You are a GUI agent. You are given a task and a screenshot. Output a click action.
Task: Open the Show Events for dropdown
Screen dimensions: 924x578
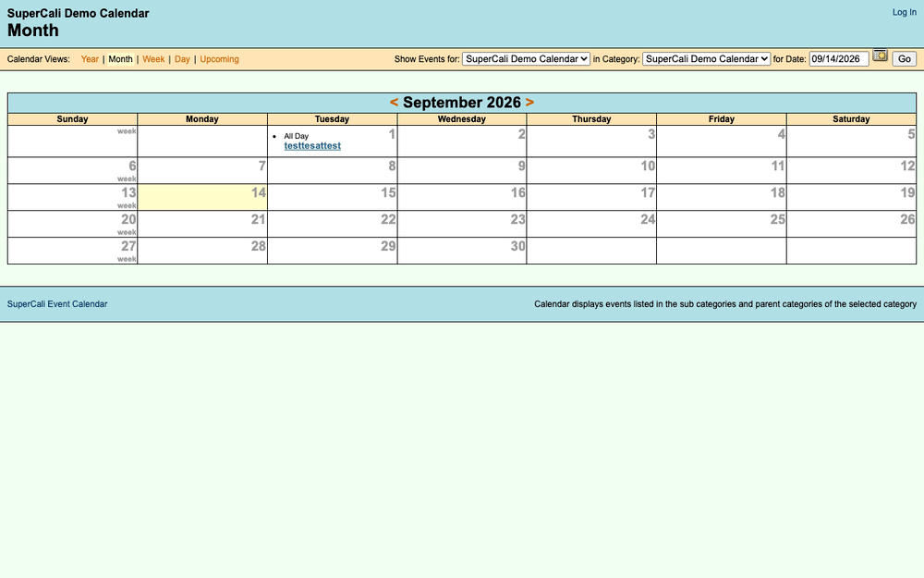pyautogui.click(x=526, y=59)
